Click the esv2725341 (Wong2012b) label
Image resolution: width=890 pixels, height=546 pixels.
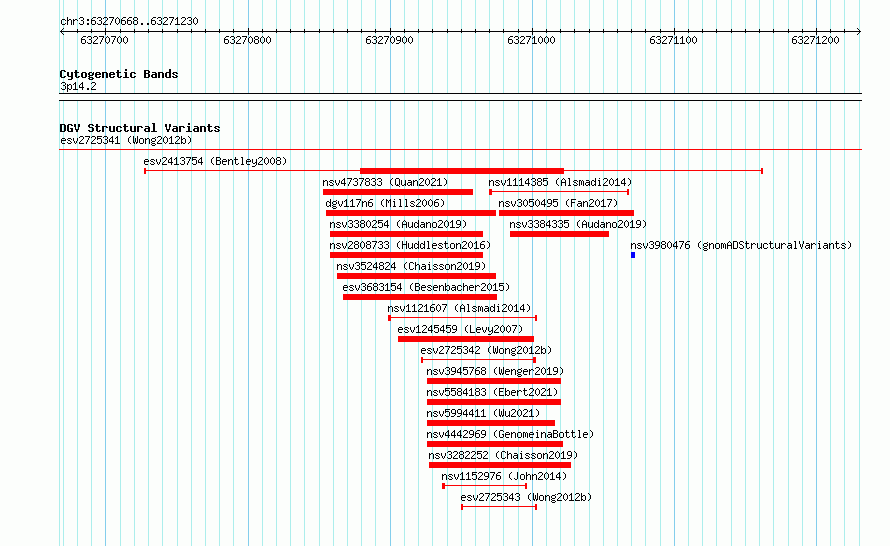(126, 140)
